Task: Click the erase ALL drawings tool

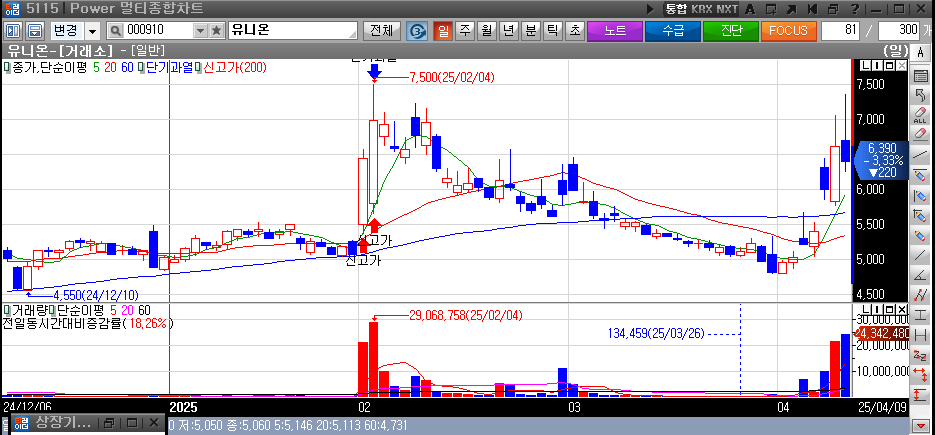Action: pos(921,115)
